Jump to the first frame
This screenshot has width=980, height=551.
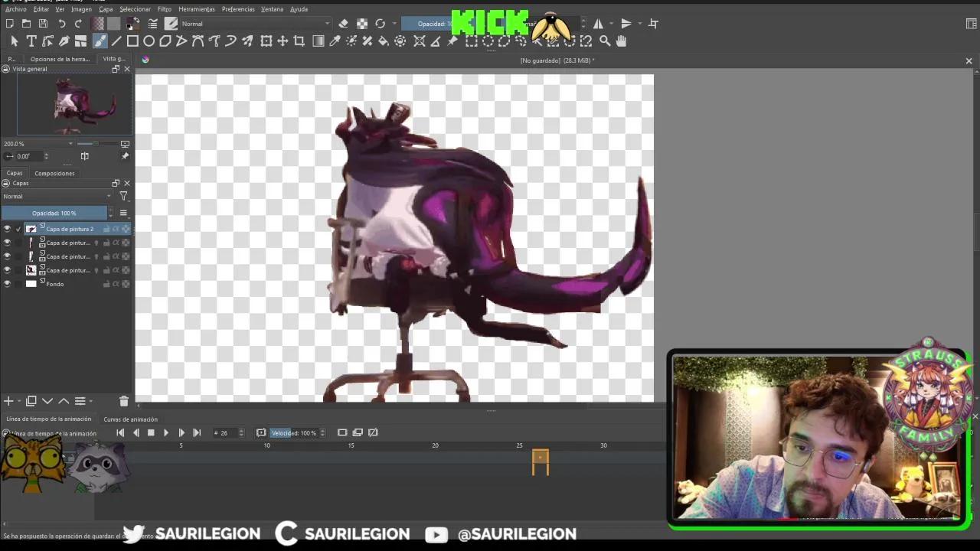[x=120, y=432]
